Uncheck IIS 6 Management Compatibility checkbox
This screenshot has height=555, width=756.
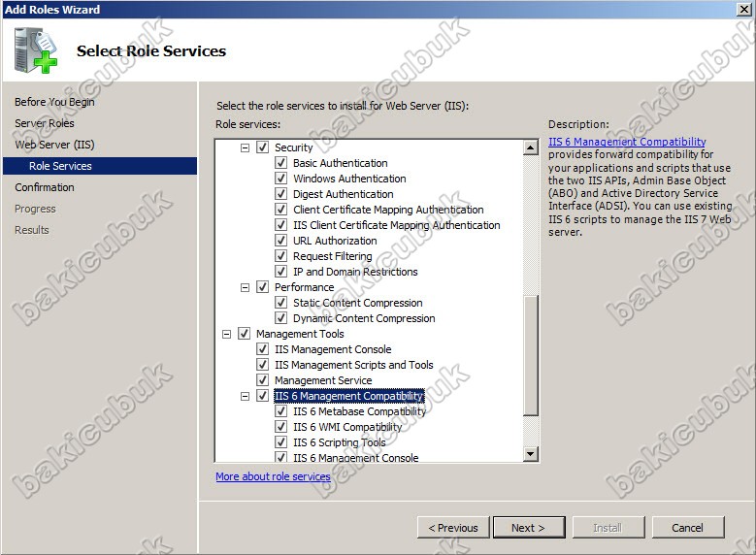[262, 396]
